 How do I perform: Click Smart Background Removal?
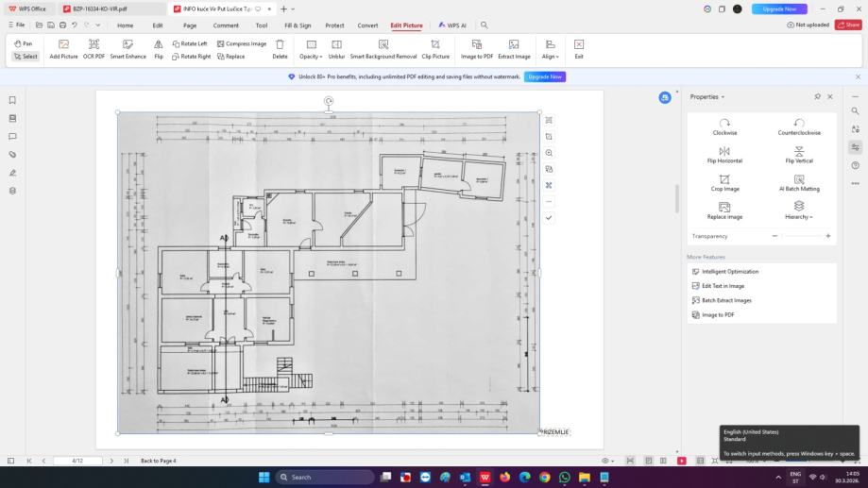[383, 49]
